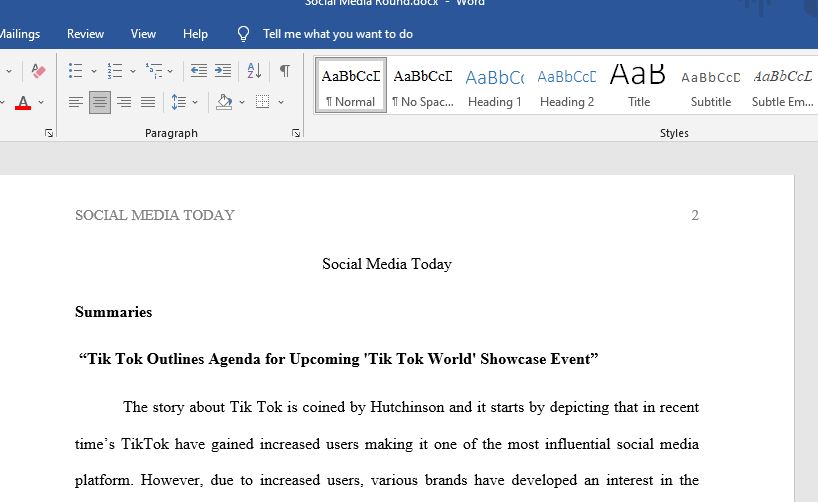Image resolution: width=818 pixels, height=502 pixels.
Task: Apply the Subtle Emphasis style
Action: point(783,85)
